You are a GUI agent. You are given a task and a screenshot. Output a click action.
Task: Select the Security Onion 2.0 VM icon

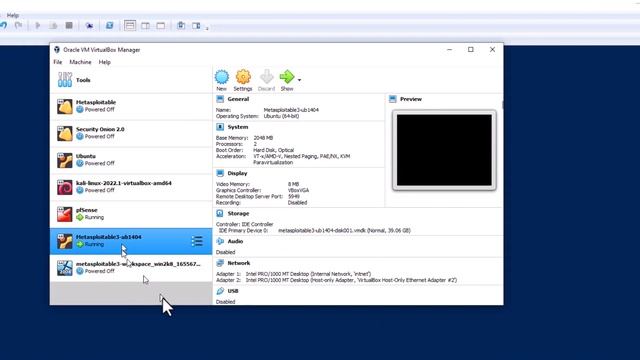point(64,133)
